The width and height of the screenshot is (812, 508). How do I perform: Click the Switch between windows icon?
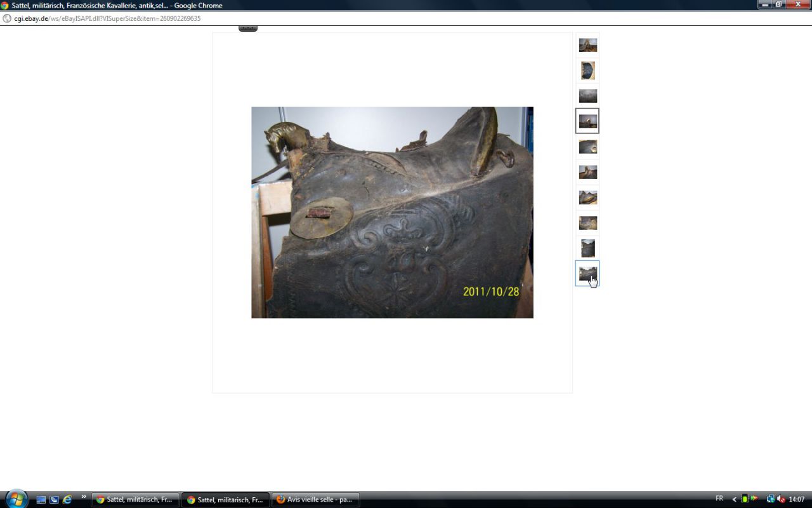[x=54, y=500]
